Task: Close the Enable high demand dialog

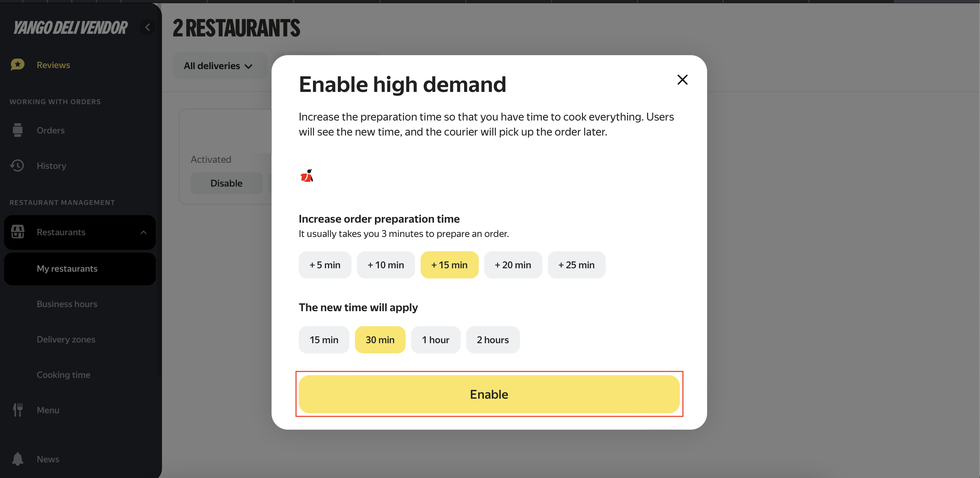Action: pyautogui.click(x=683, y=80)
